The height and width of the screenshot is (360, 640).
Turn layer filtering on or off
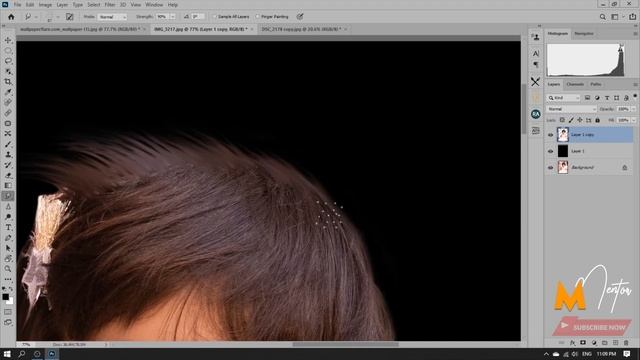(635, 96)
